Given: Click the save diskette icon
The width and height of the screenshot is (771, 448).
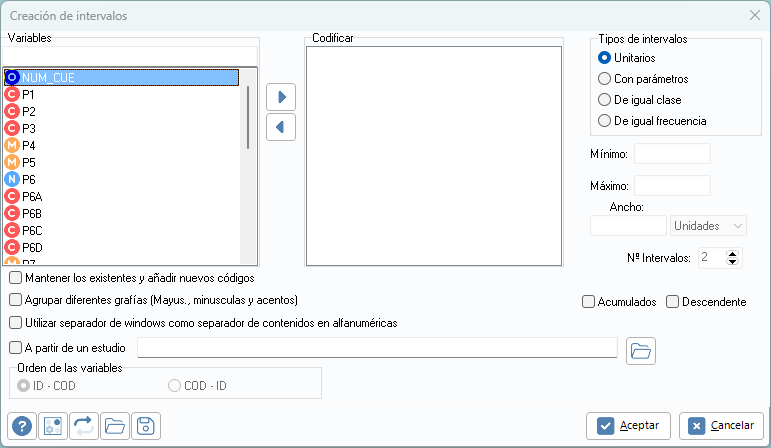Looking at the screenshot, I should point(146,425).
